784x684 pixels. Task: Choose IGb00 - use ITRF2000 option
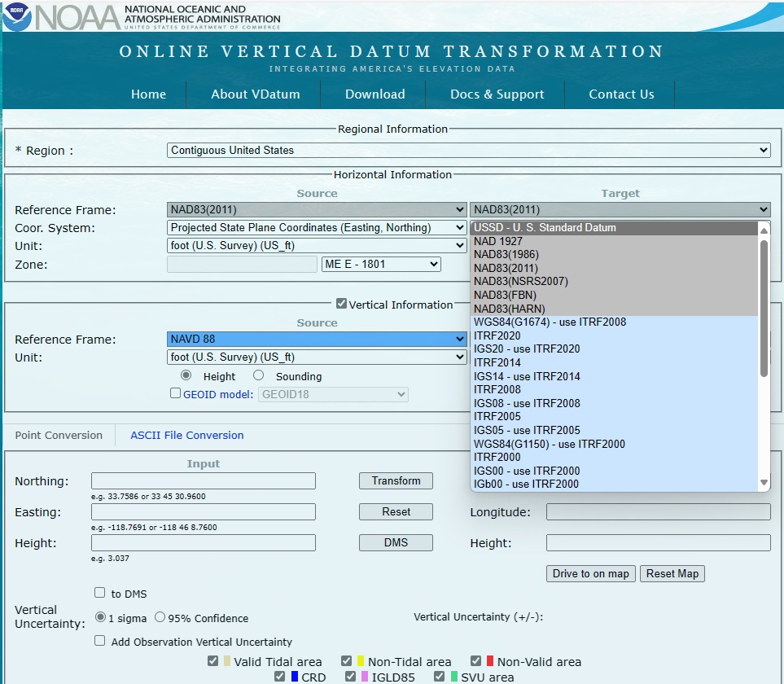point(614,484)
